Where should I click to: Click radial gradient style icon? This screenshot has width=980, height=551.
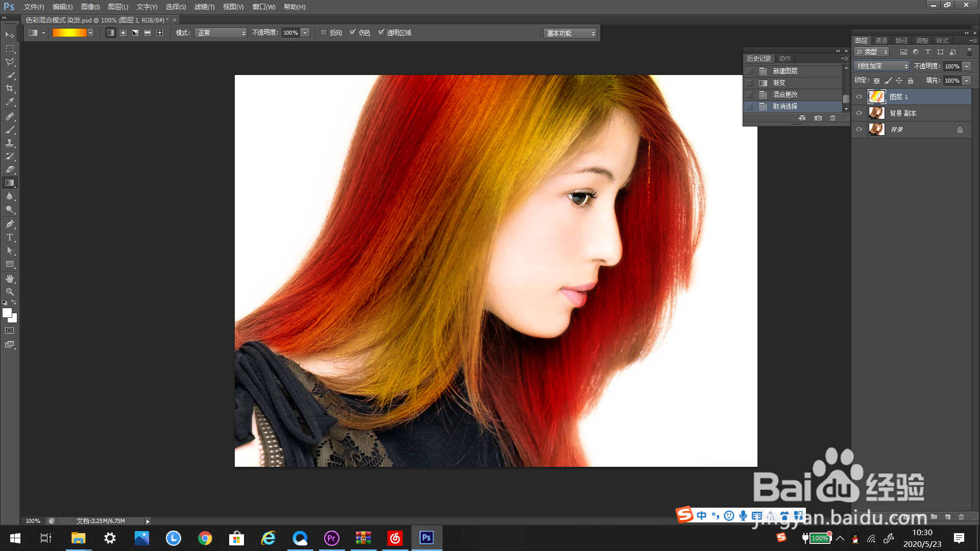coord(123,33)
